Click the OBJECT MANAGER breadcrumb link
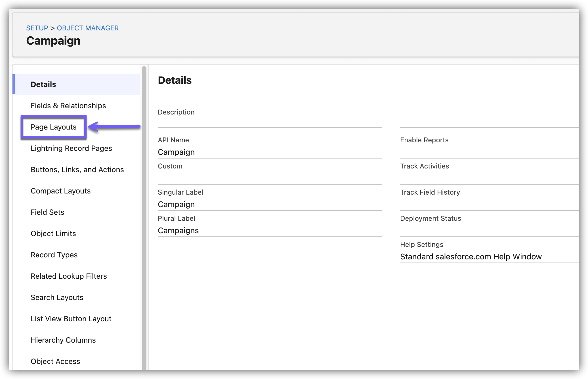This screenshot has height=379, width=588. 88,28
